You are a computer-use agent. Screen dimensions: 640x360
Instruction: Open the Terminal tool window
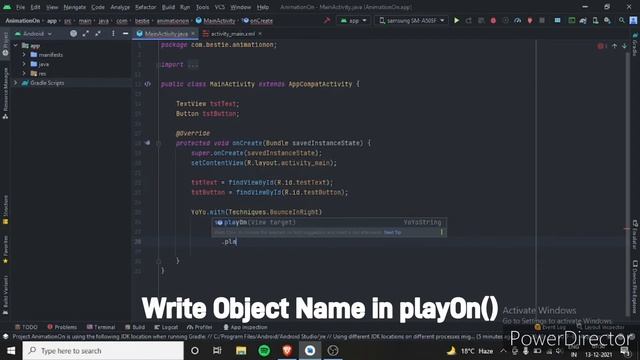[101, 327]
